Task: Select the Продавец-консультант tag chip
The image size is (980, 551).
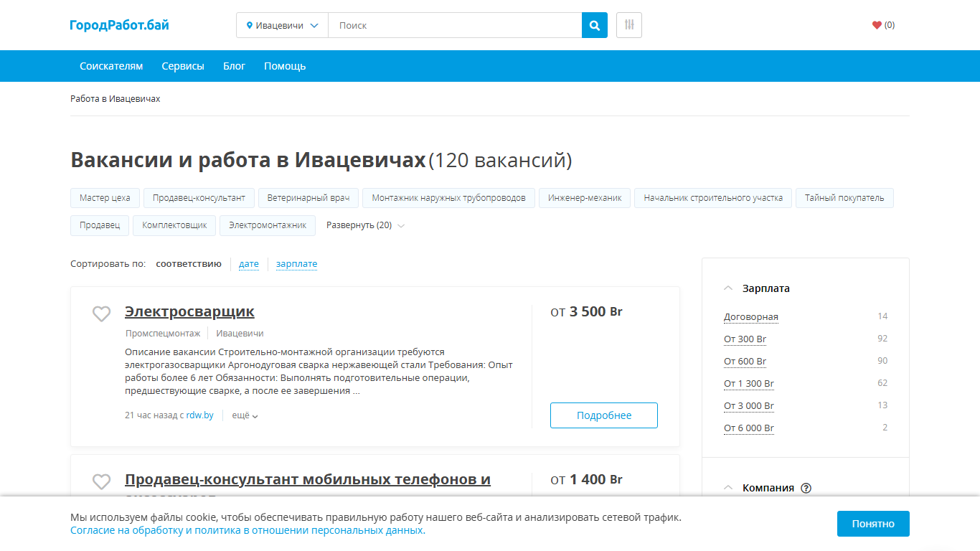Action: tap(199, 198)
